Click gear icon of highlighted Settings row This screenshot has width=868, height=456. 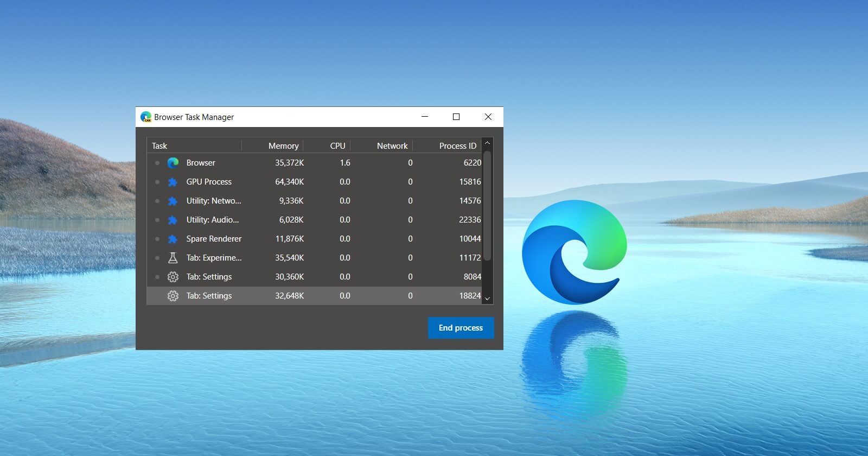click(x=173, y=296)
